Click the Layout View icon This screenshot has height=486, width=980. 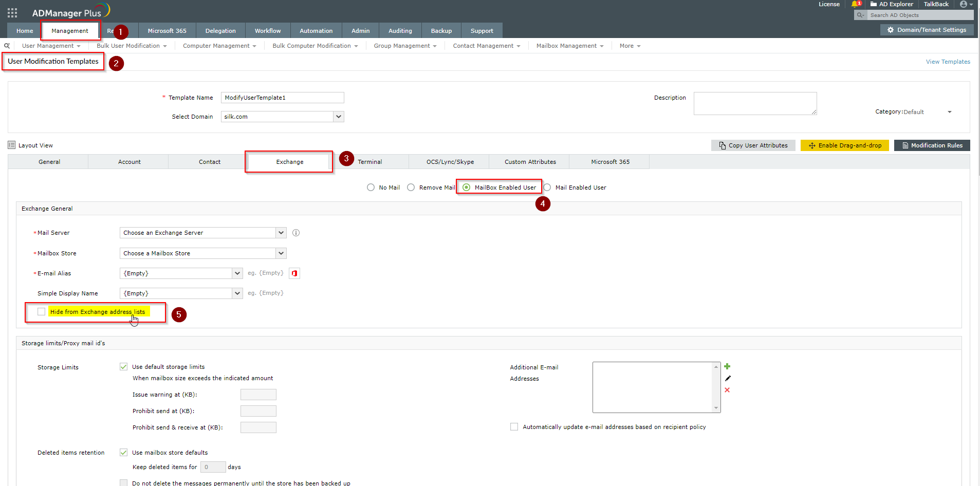pyautogui.click(x=12, y=145)
